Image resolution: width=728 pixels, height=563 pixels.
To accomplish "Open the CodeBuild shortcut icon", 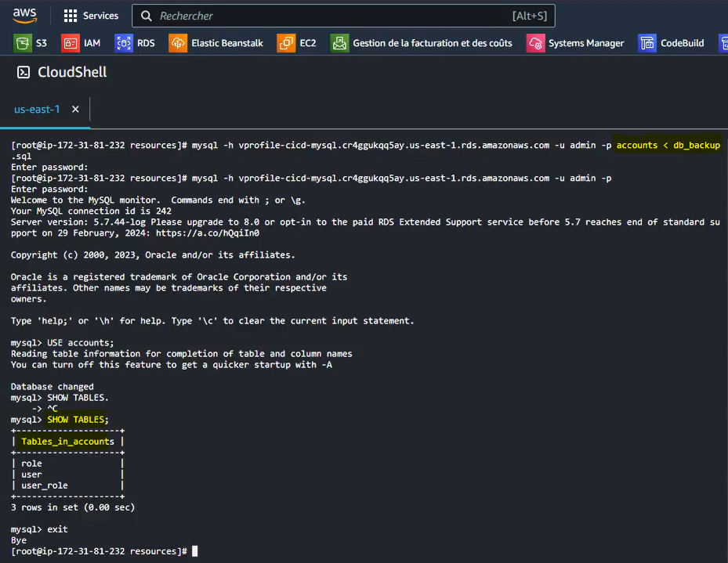I will (647, 43).
